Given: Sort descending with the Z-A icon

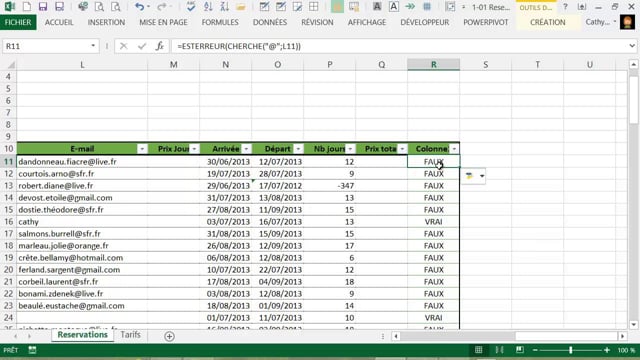Looking at the screenshot, I should 224,7.
